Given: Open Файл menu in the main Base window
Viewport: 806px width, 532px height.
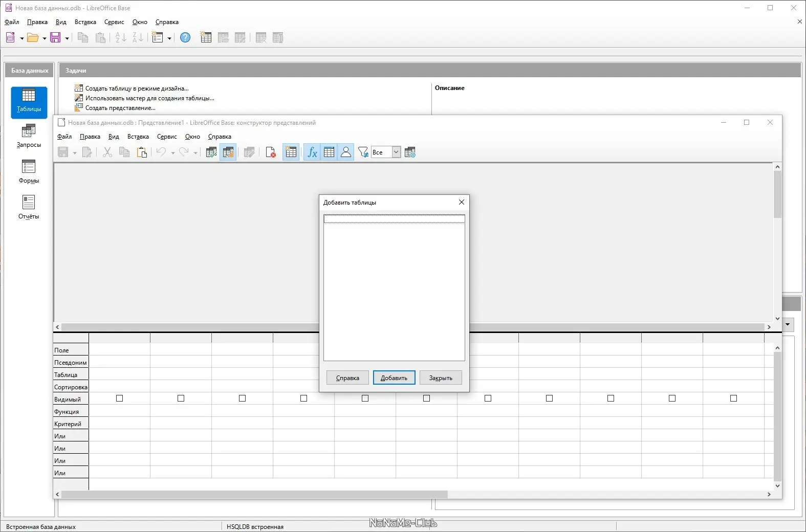Looking at the screenshot, I should [12, 22].
